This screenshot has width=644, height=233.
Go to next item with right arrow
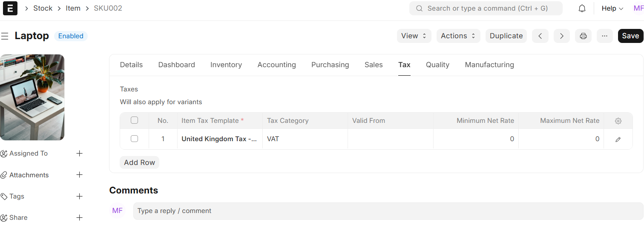pos(561,36)
